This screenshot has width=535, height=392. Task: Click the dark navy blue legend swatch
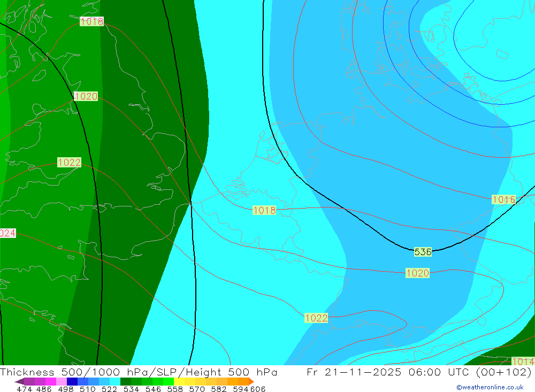click(72, 381)
